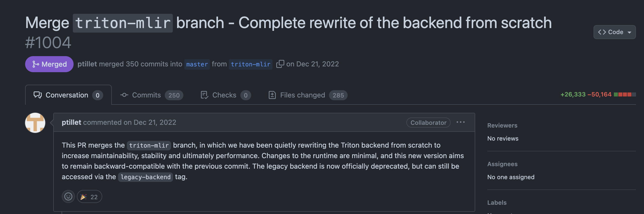644x214 pixels.
Task: Open the three-dot comment options menu
Action: (460, 122)
